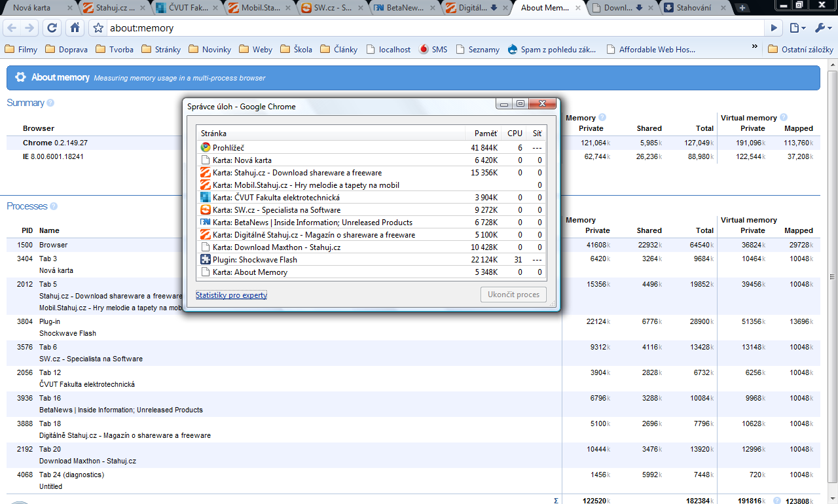The width and height of the screenshot is (838, 504).
Task: Go to the Home page icon
Action: pyautogui.click(x=75, y=28)
